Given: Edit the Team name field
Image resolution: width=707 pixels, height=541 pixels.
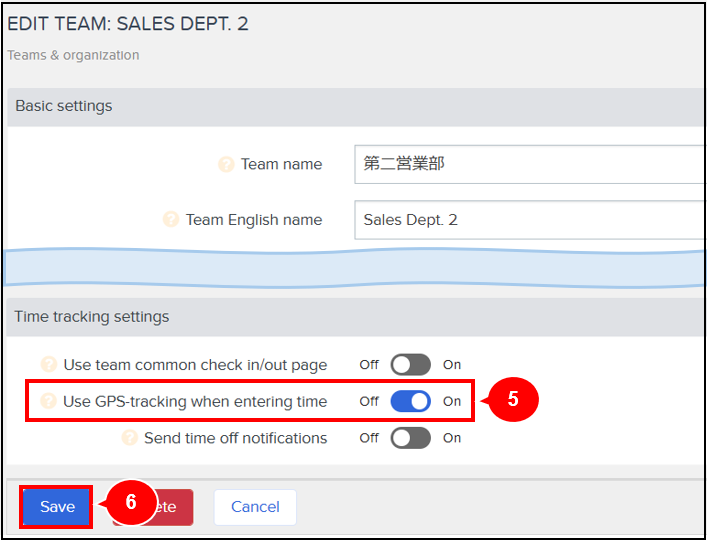Looking at the screenshot, I should (x=530, y=164).
